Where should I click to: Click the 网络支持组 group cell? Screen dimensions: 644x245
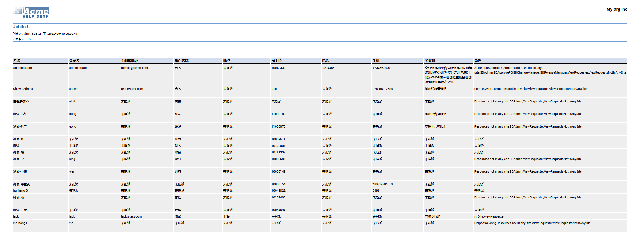pyautogui.click(x=433, y=216)
